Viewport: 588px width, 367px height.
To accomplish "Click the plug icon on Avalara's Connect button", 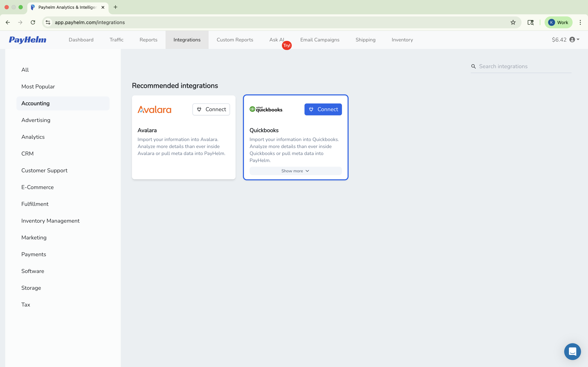I will [x=199, y=109].
